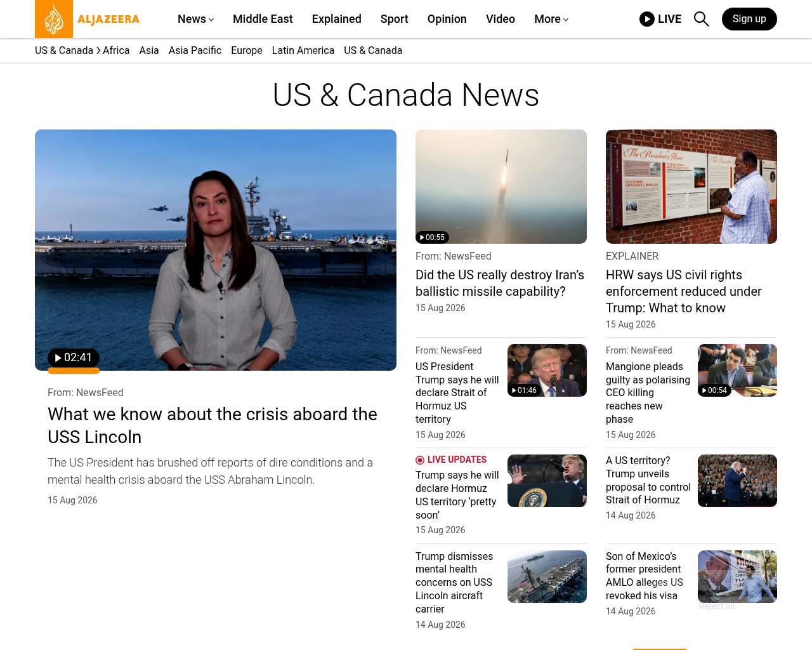
Task: Open Iran ballistic missile capability headline
Action: (500, 283)
